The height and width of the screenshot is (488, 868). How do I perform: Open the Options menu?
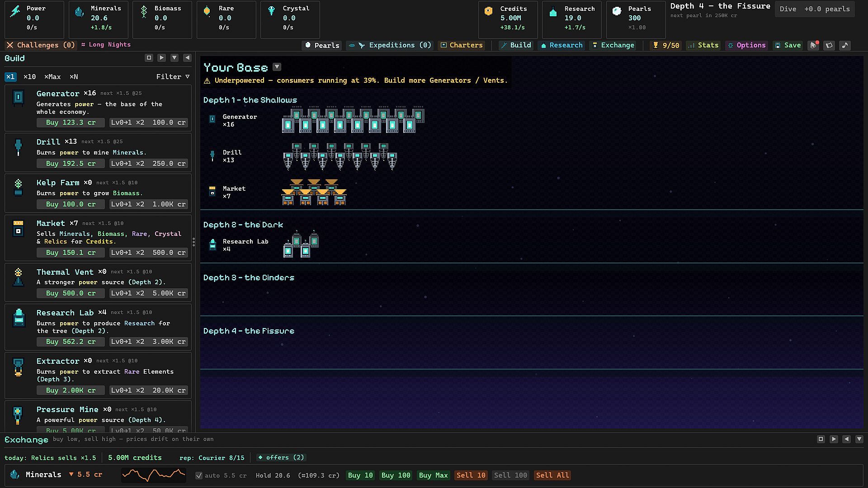pos(746,45)
